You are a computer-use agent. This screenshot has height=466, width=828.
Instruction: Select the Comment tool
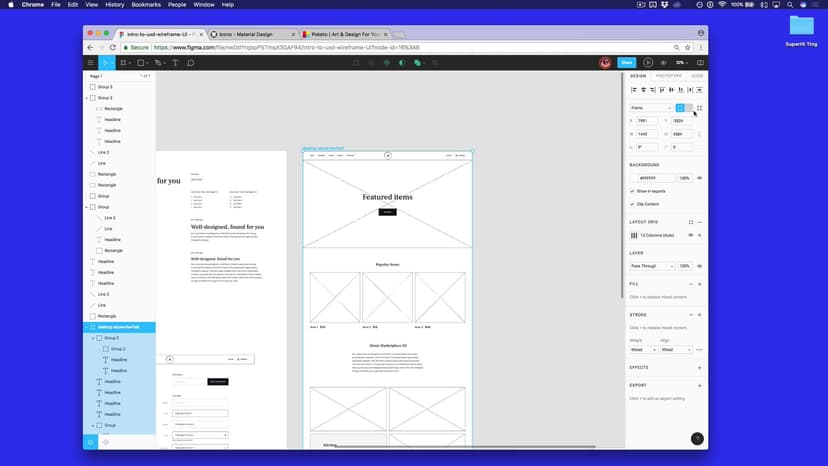[190, 63]
